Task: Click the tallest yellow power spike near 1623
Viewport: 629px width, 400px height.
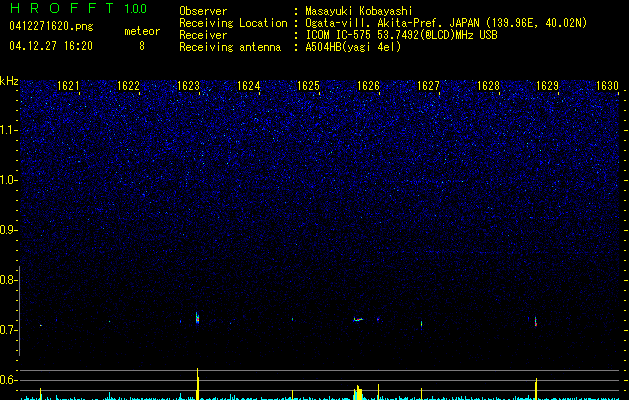Action: [197, 384]
